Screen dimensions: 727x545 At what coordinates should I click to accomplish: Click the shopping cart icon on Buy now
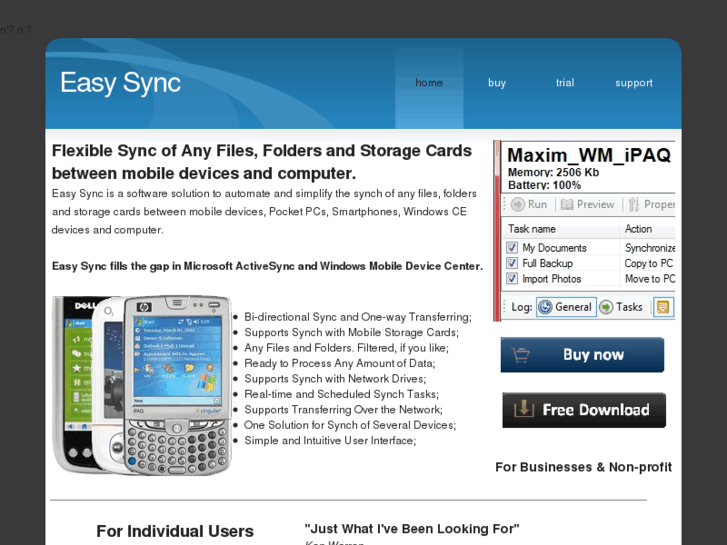521,355
